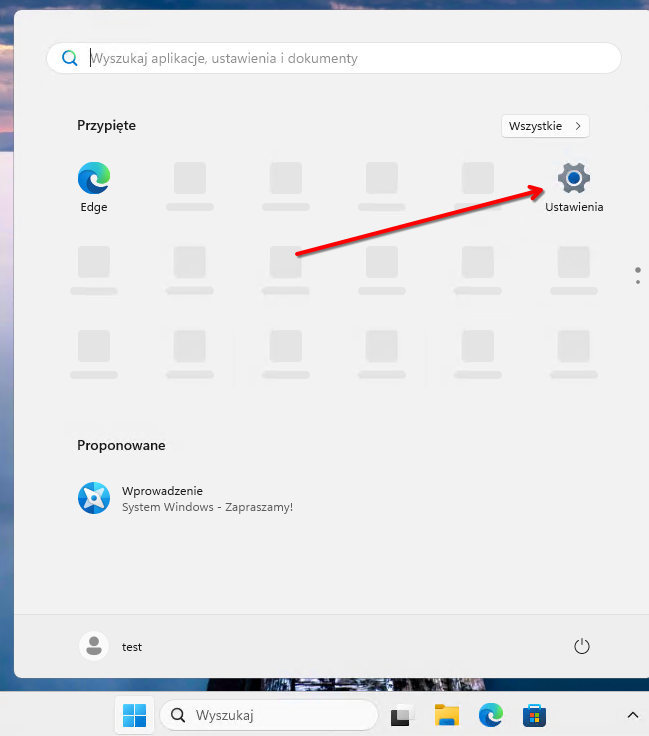
Task: Open the pinned Ustawienia gear app
Action: [573, 179]
